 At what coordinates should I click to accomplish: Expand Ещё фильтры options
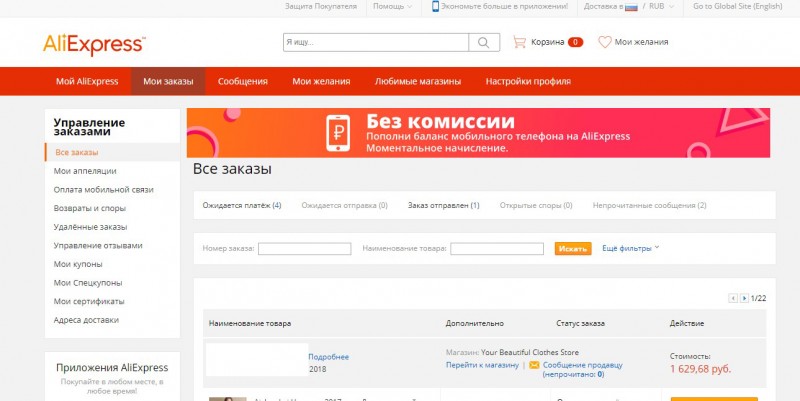631,248
